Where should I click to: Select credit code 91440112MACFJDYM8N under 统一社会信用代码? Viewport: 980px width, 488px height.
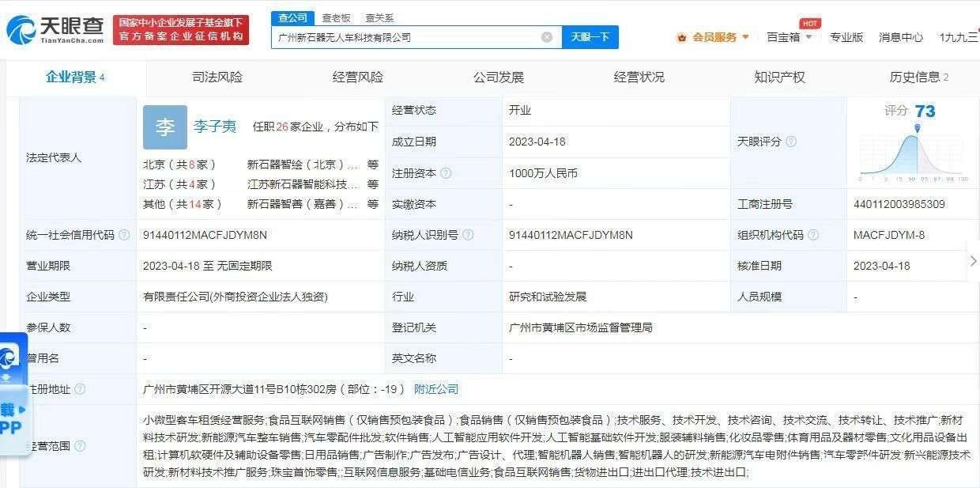click(205, 235)
